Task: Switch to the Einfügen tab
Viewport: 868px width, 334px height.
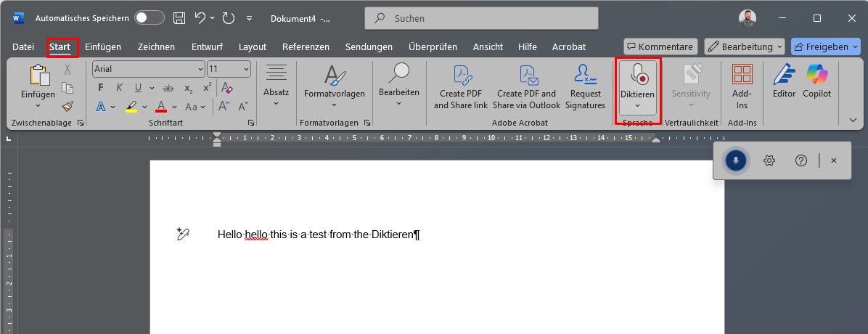Action: (103, 47)
